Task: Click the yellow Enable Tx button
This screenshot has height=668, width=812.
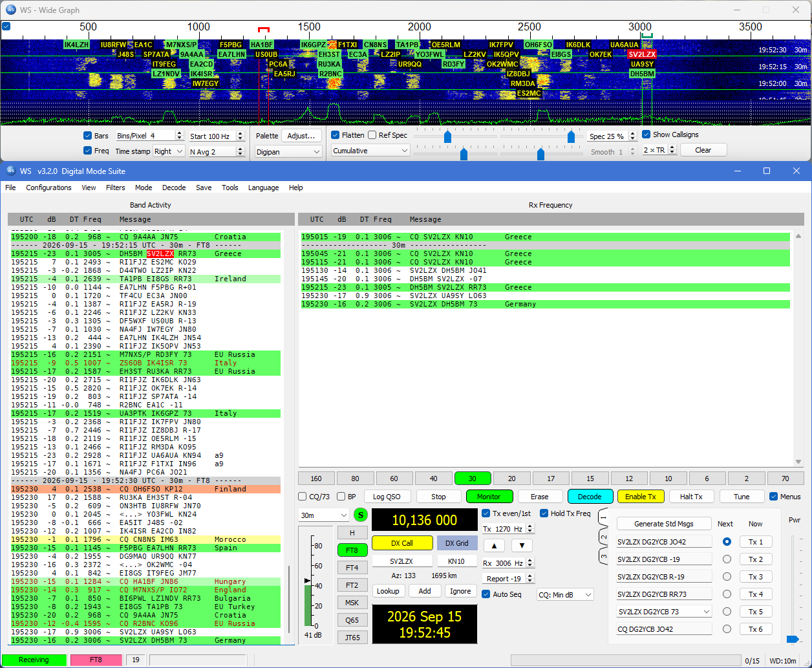Action: pyautogui.click(x=640, y=497)
